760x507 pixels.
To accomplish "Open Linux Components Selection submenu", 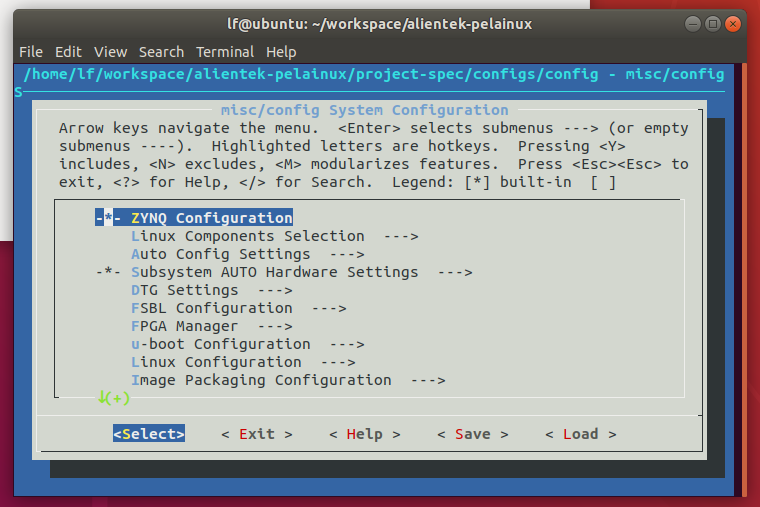I will click(x=274, y=236).
